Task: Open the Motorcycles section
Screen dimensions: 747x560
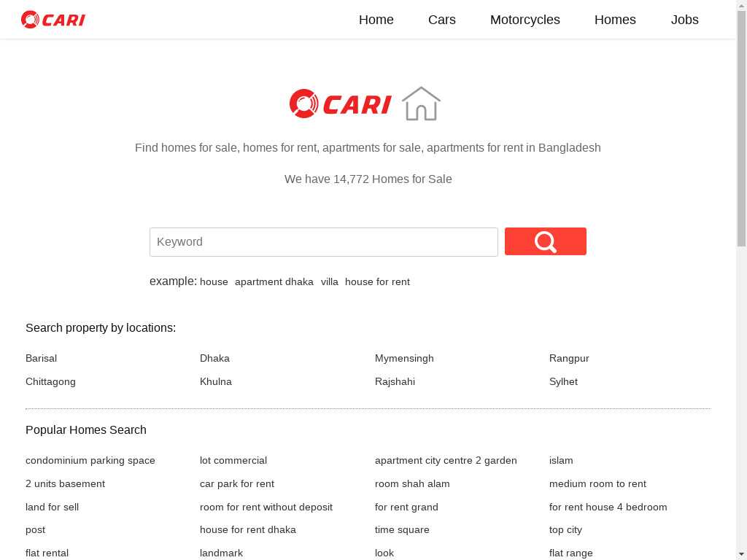Action: pyautogui.click(x=525, y=20)
